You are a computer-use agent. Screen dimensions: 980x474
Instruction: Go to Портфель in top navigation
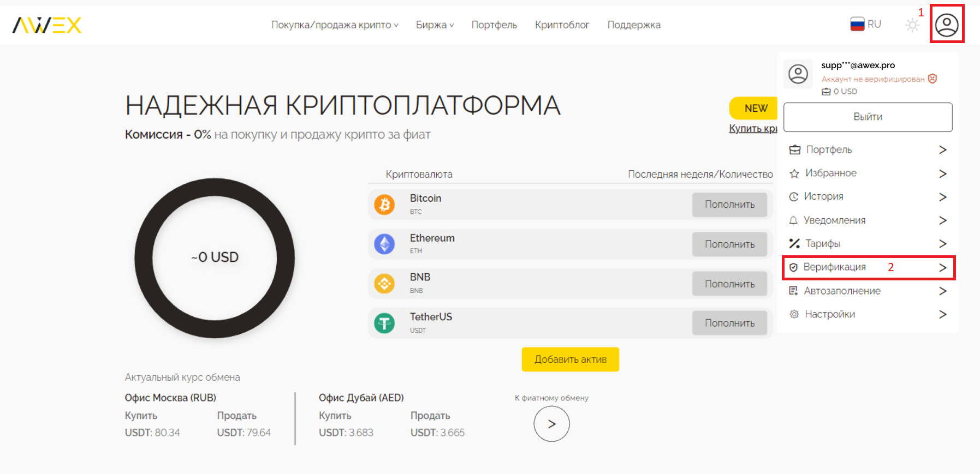point(494,25)
